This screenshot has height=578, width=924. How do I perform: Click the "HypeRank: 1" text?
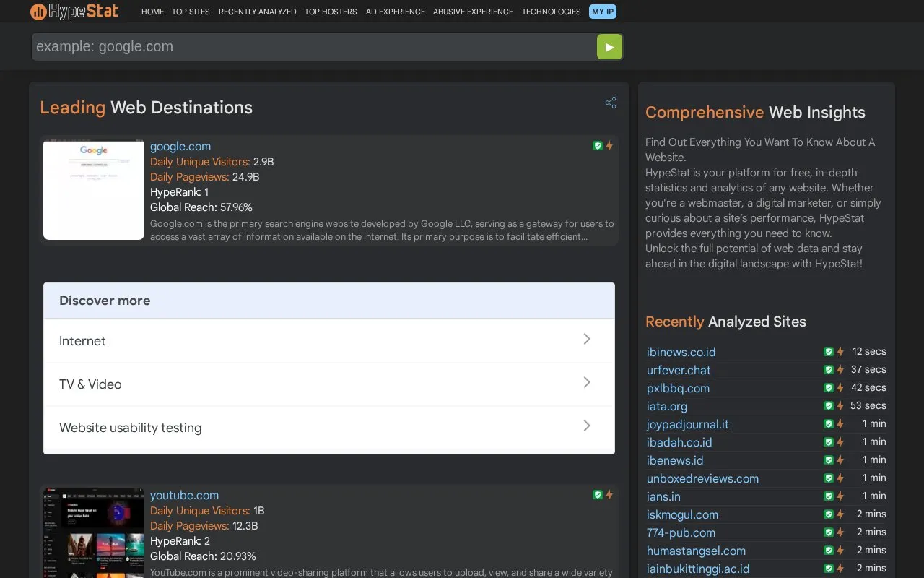[179, 192]
